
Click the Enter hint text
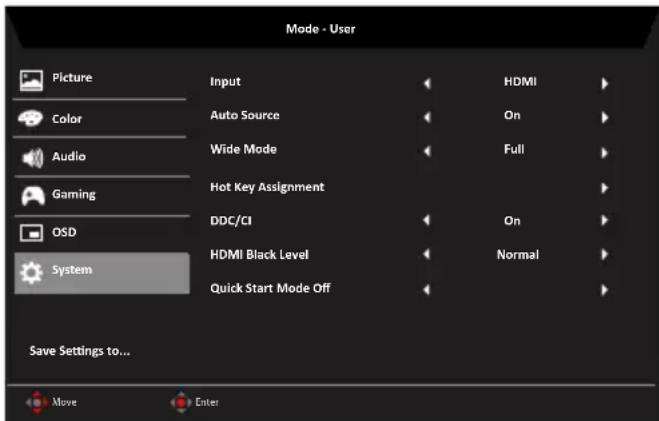click(x=207, y=402)
